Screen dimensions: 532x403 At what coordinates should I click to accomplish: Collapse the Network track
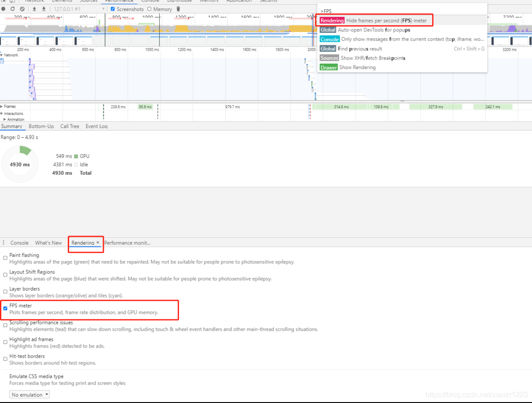pyautogui.click(x=1, y=55)
